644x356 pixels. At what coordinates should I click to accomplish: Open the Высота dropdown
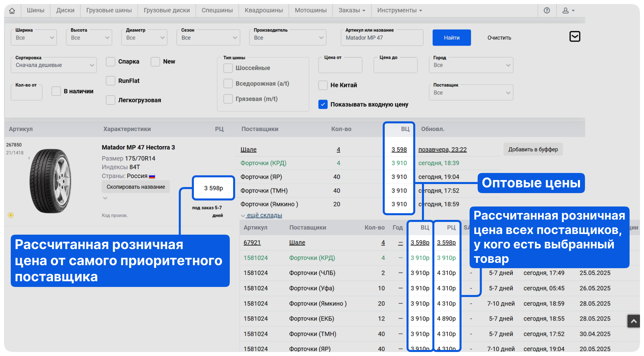[x=89, y=38]
